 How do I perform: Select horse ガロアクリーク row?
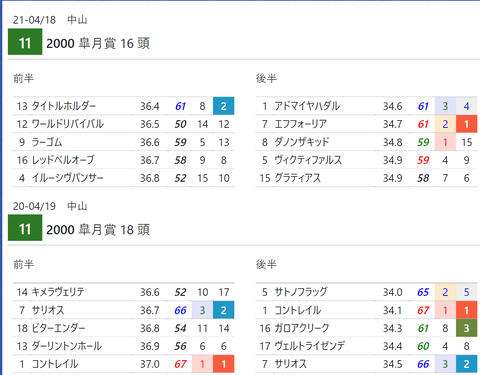click(366, 328)
